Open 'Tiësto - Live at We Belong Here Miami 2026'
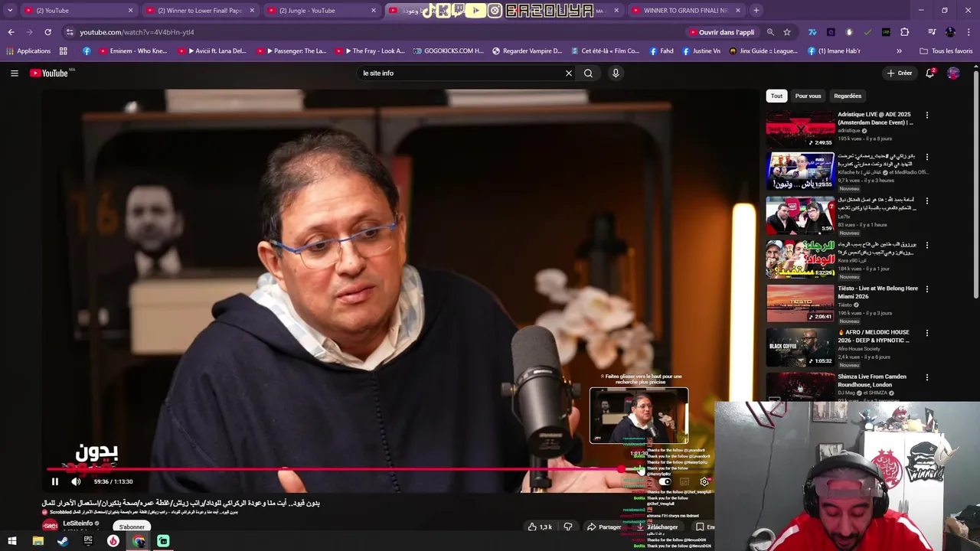 pos(877,292)
